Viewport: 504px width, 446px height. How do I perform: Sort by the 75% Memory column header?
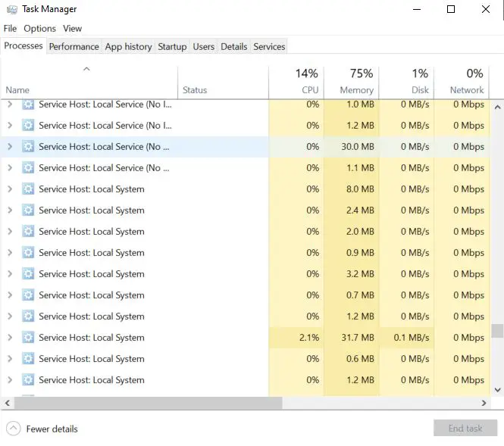coord(352,82)
